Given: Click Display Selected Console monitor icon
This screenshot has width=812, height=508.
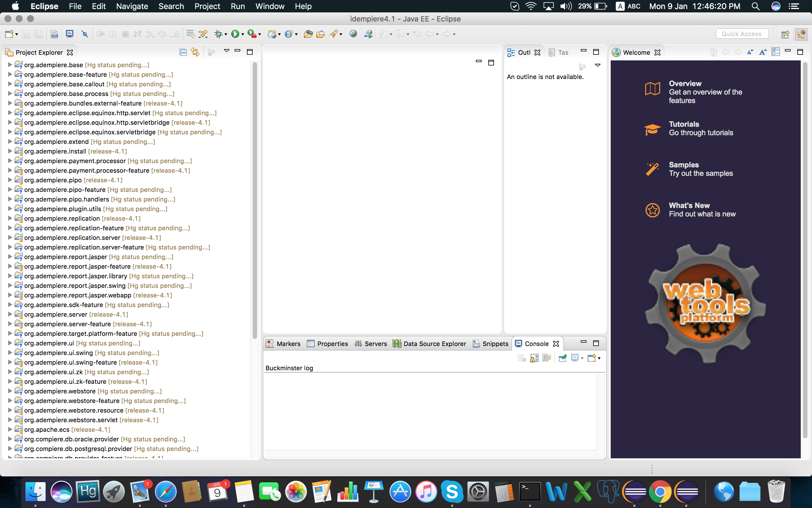Looking at the screenshot, I should tap(575, 358).
